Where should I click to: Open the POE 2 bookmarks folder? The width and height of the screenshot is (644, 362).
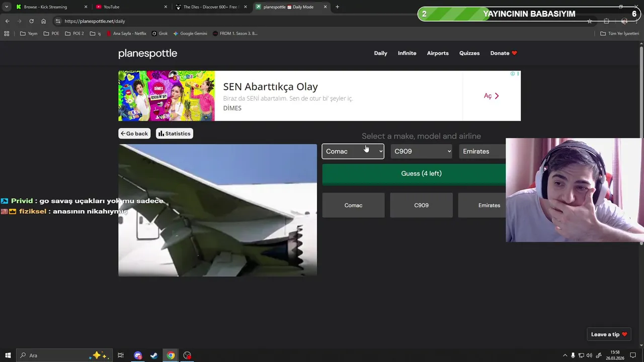point(74,34)
